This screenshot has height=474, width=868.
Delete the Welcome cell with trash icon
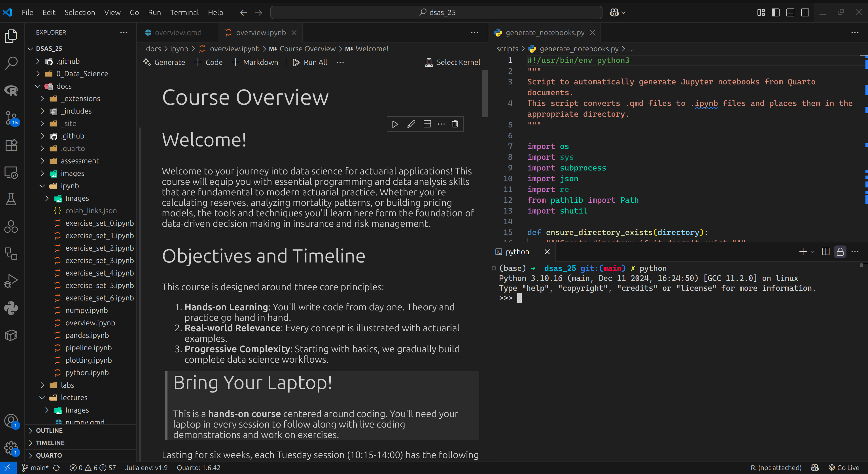[455, 124]
